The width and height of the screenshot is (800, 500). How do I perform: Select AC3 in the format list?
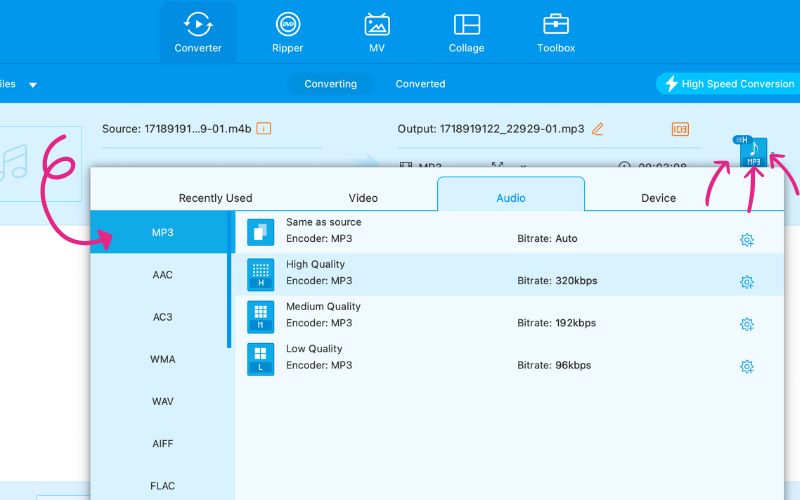[x=162, y=317]
